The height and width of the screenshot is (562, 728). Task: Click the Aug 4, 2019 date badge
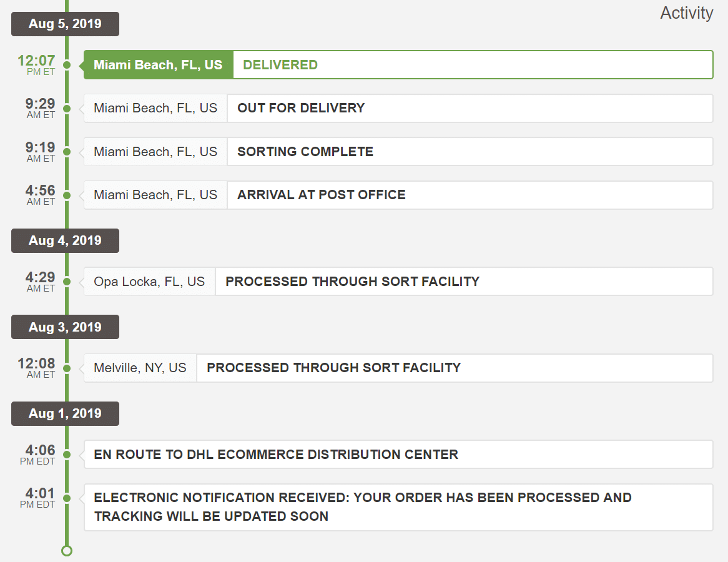[65, 240]
